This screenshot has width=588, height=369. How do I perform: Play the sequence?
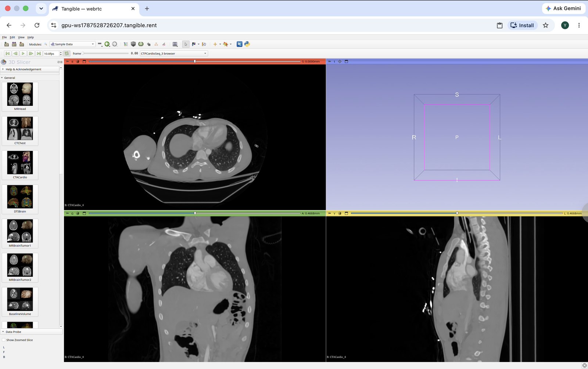pos(23,53)
